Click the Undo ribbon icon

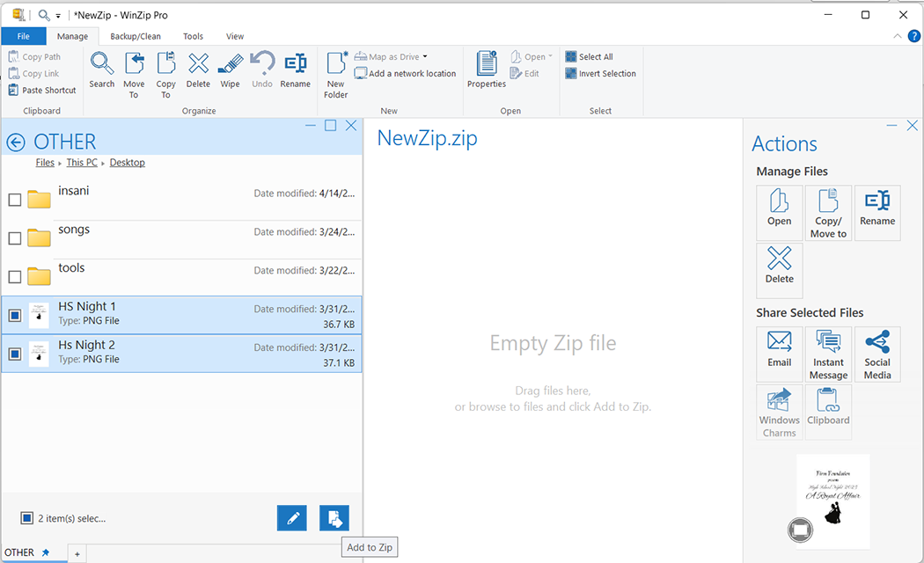[262, 70]
